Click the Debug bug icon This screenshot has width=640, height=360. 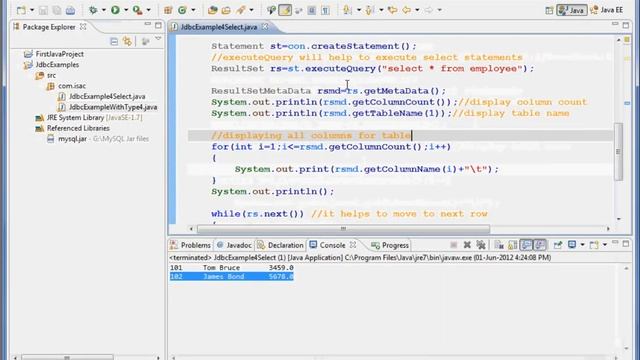[x=93, y=10]
